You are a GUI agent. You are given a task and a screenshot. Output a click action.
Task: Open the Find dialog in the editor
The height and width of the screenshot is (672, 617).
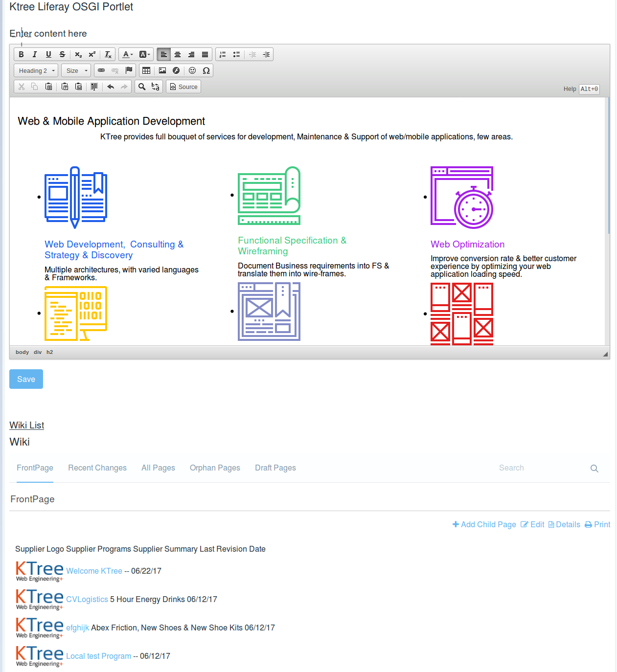pos(141,87)
